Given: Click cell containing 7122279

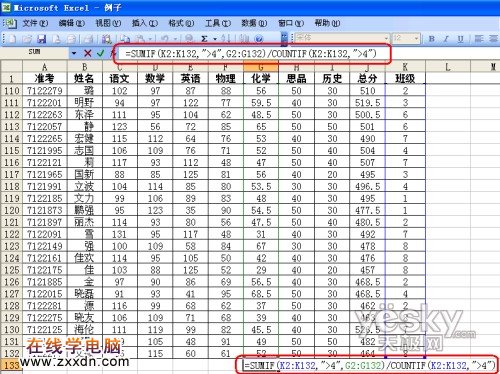Looking at the screenshot, I should coord(45,91).
